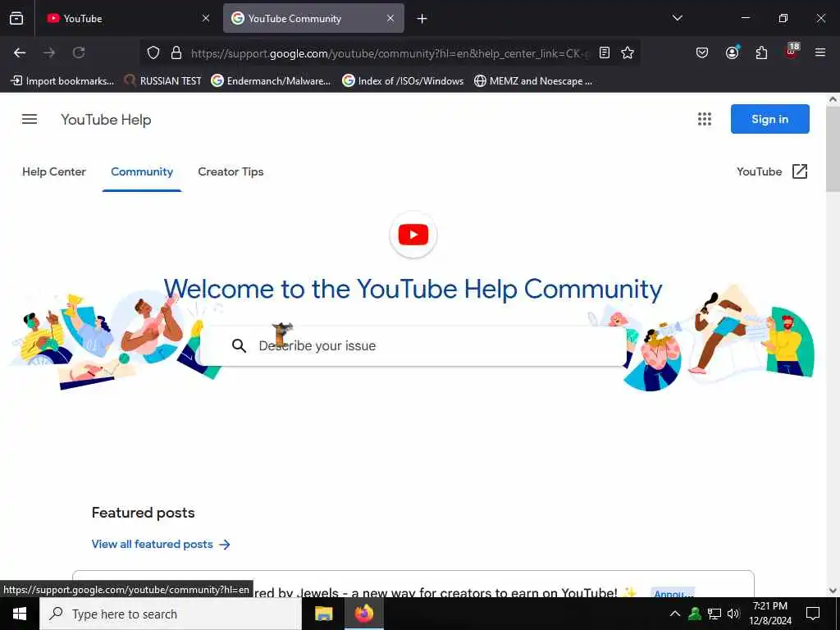Viewport: 840px width, 630px height.
Task: Open the RUSSIAN TEST bookmark
Action: tap(163, 81)
